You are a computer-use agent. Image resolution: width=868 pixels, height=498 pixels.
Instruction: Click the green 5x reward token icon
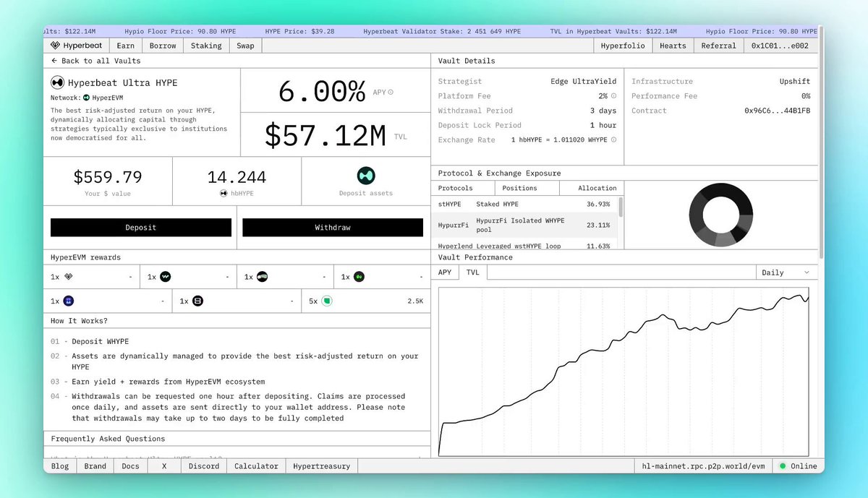327,301
